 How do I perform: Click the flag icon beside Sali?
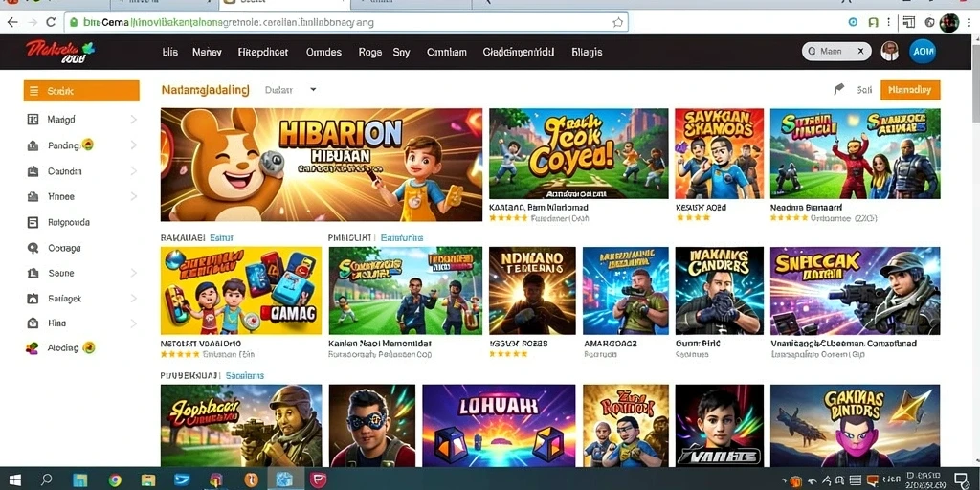[838, 89]
